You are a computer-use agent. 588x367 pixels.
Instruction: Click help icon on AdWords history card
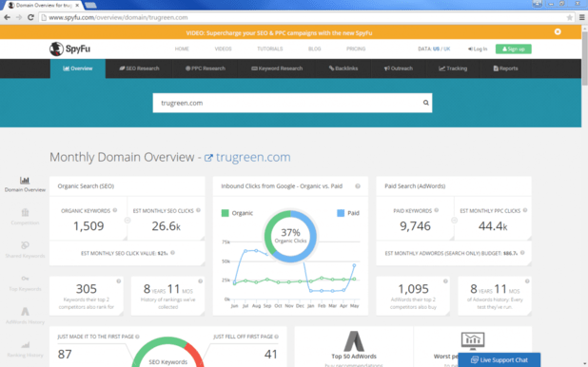coord(527,281)
